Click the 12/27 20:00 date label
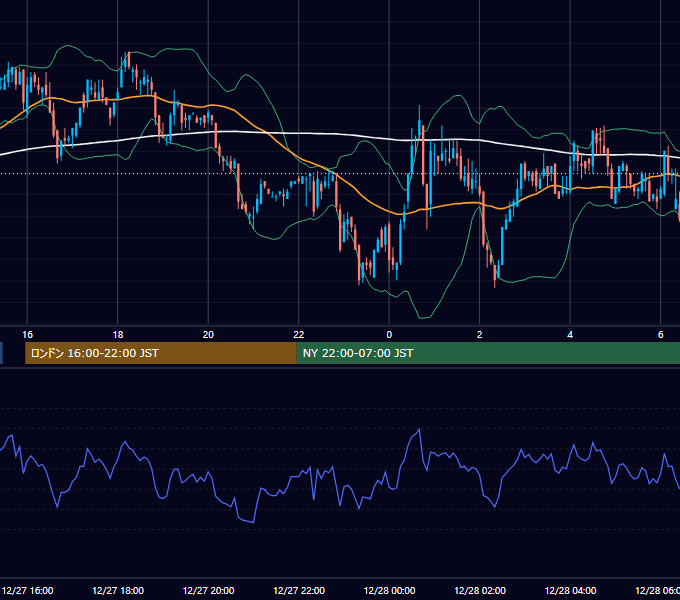 208,590
